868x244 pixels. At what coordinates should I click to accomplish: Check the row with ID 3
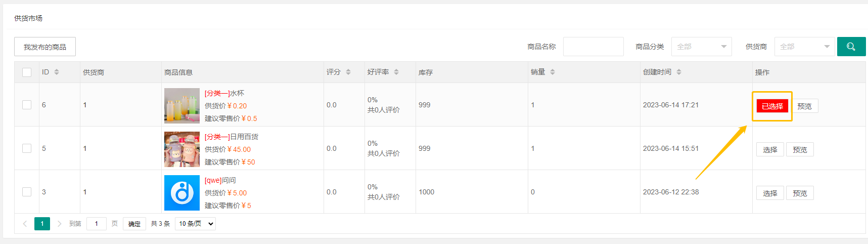click(x=27, y=192)
